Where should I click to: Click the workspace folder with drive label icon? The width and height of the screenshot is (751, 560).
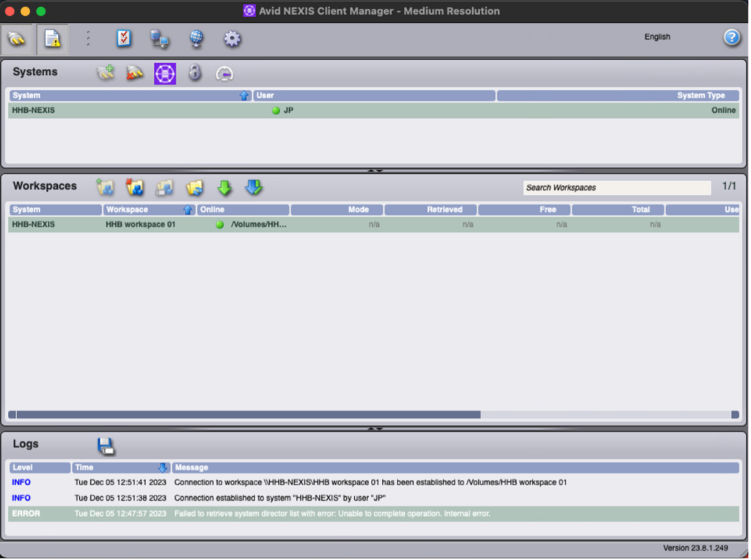click(164, 188)
